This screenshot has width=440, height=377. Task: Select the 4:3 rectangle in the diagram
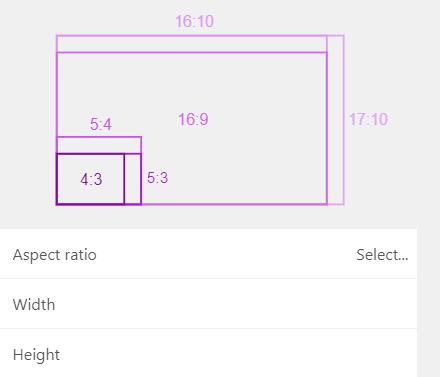(x=90, y=179)
